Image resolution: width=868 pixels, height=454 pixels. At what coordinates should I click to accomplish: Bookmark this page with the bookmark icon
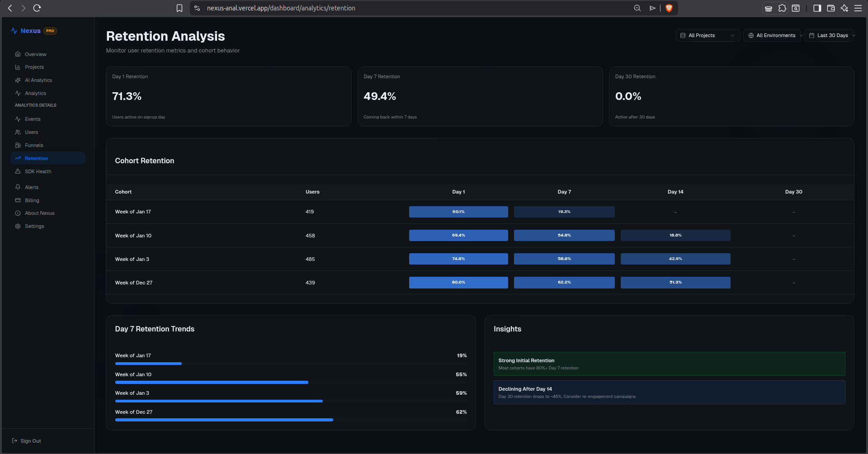click(179, 8)
